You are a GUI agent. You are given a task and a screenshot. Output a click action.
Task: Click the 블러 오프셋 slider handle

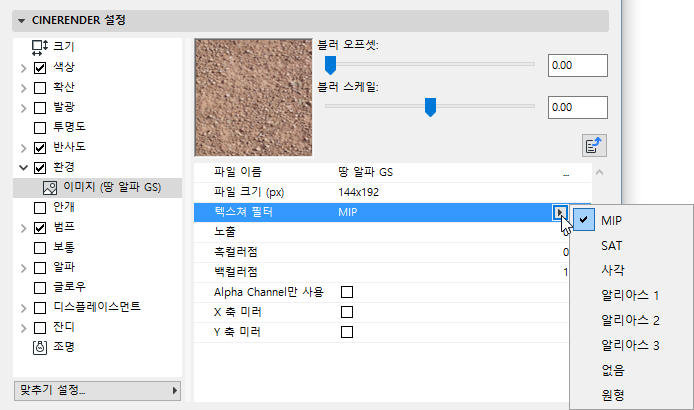coord(330,65)
